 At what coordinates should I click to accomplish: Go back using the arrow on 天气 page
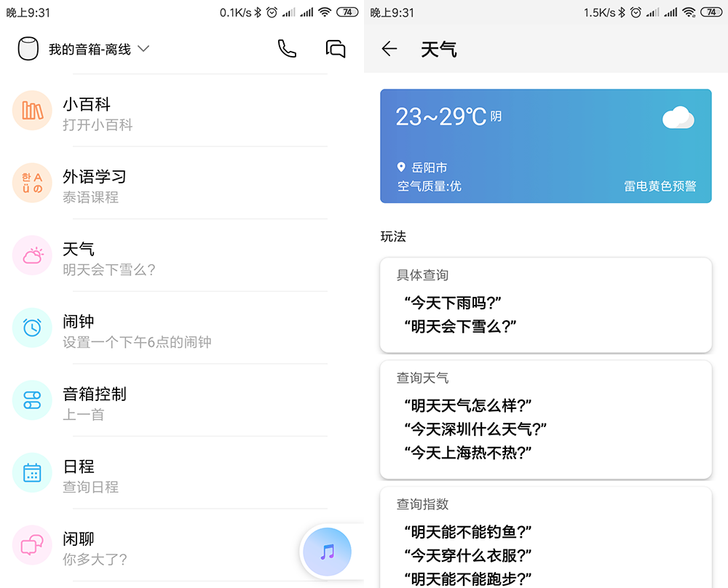[389, 49]
